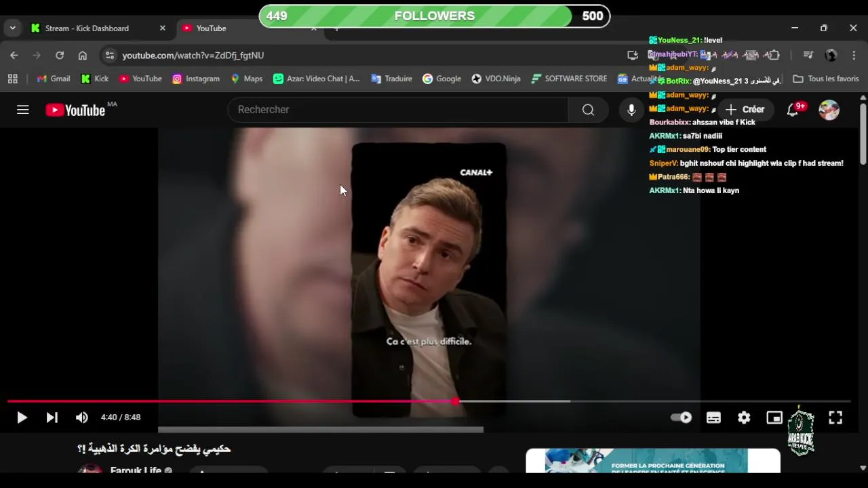
Task: Open the Instagram bookmark
Action: point(196,79)
